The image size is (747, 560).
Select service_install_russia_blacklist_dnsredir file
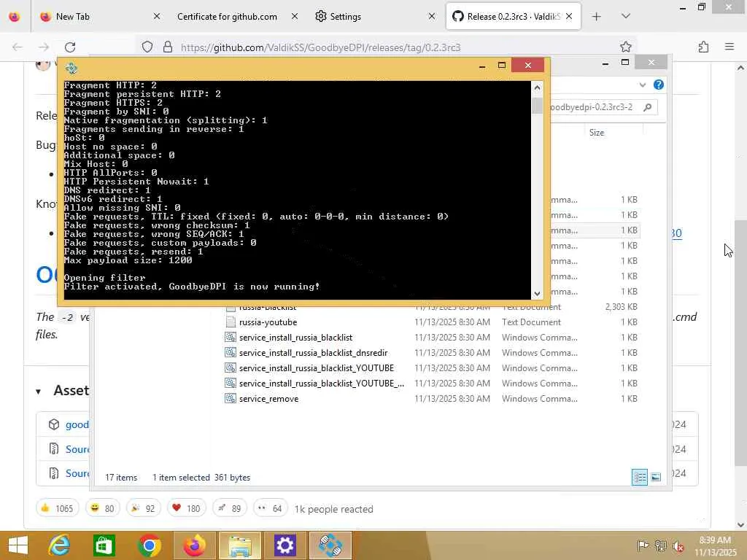coord(314,353)
